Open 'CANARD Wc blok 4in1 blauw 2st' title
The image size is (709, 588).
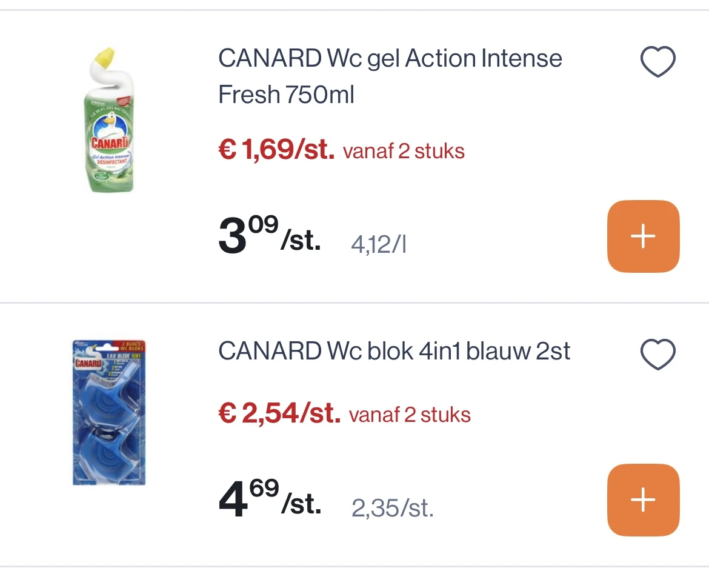coord(394,352)
